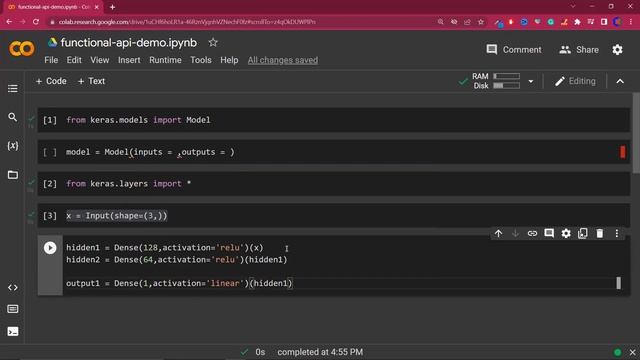The image size is (640, 360).
Task: Move selected cell up
Action: click(x=498, y=233)
